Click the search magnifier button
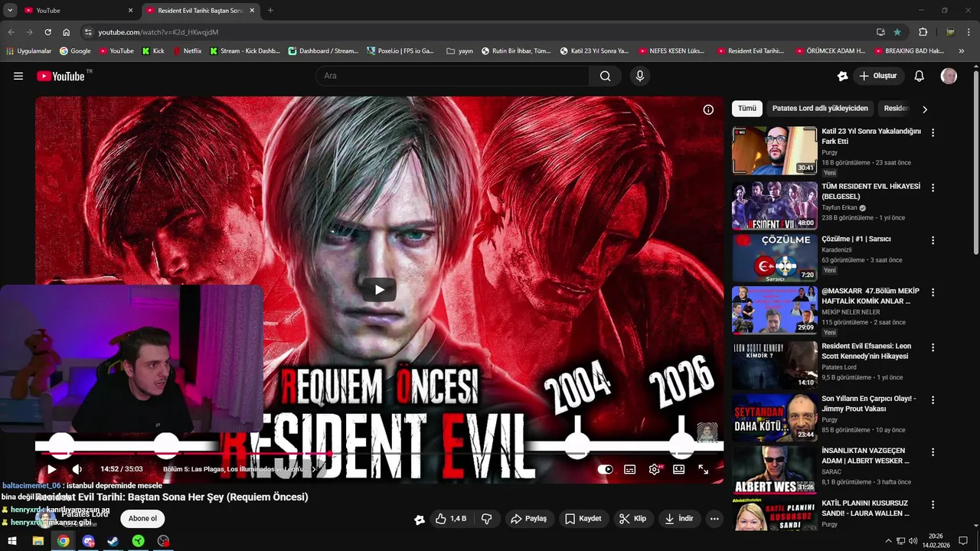Screen dimensions: 980x551 [x=605, y=76]
